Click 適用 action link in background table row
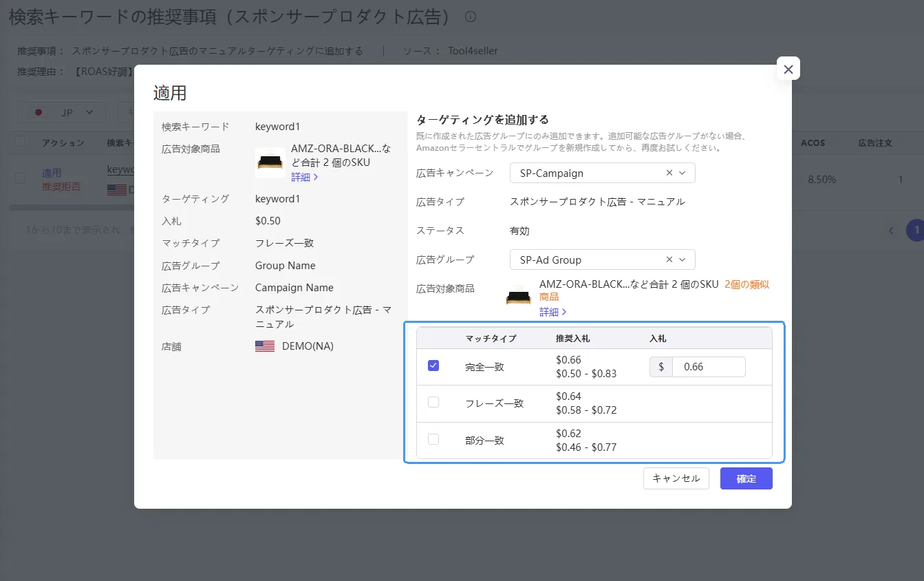Screen dimensions: 924x581 (52, 173)
